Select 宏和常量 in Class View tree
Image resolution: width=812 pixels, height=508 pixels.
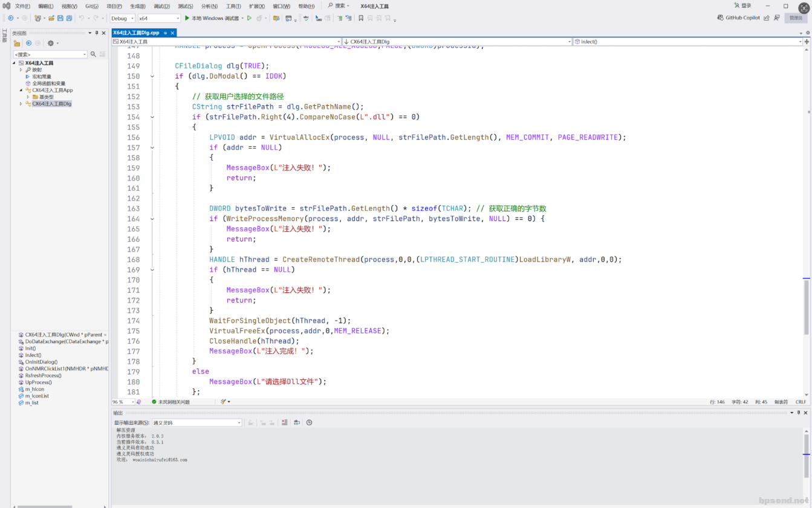tap(42, 77)
